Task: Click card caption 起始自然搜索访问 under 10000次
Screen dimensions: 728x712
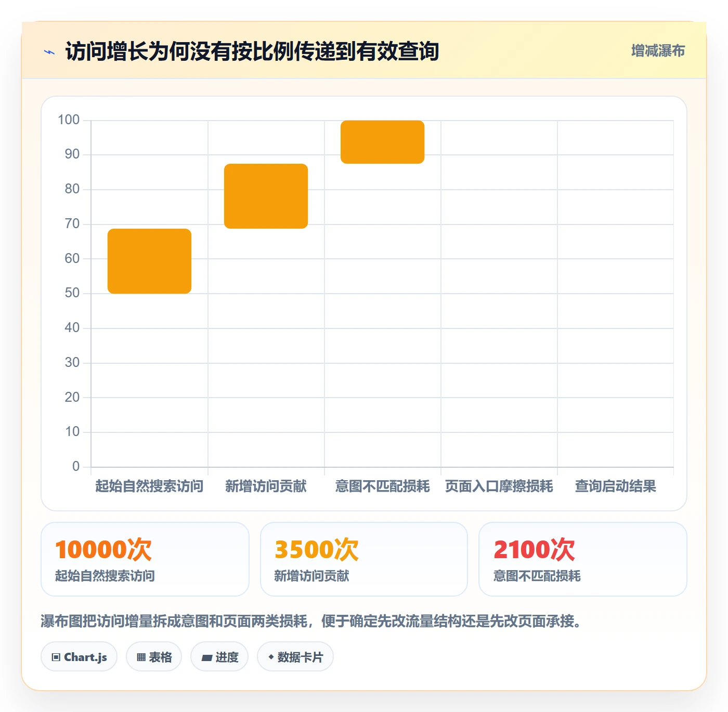Action: 105,576
